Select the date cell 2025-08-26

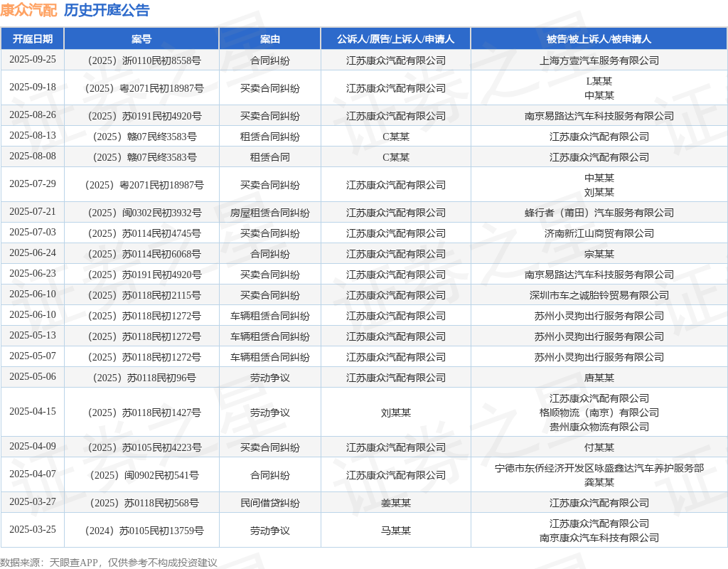pyautogui.click(x=33, y=115)
